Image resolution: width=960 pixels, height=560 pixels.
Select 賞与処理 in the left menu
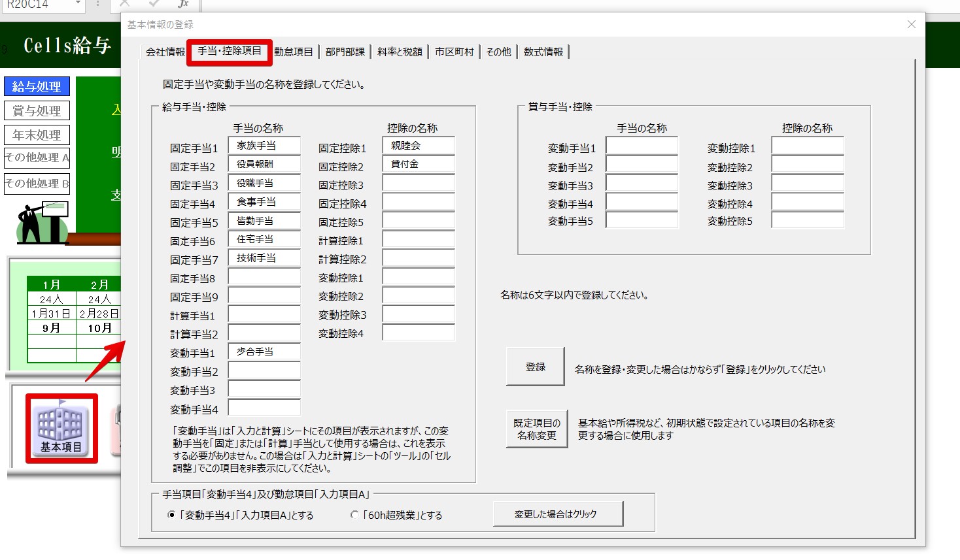point(37,110)
